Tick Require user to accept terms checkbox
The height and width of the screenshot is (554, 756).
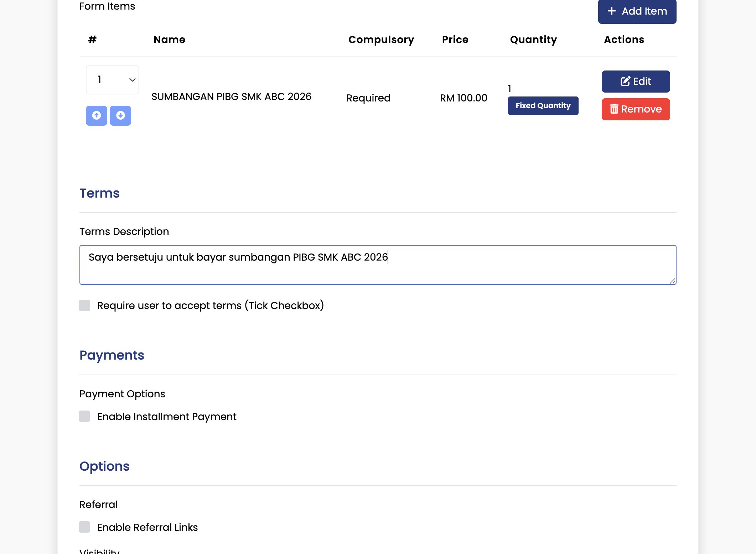pos(84,305)
